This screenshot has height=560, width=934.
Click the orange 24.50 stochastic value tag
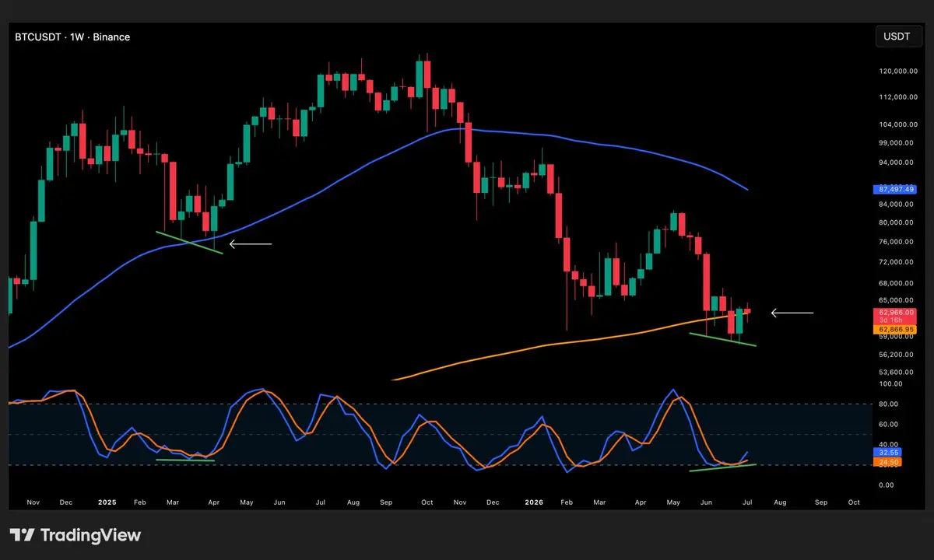[889, 462]
